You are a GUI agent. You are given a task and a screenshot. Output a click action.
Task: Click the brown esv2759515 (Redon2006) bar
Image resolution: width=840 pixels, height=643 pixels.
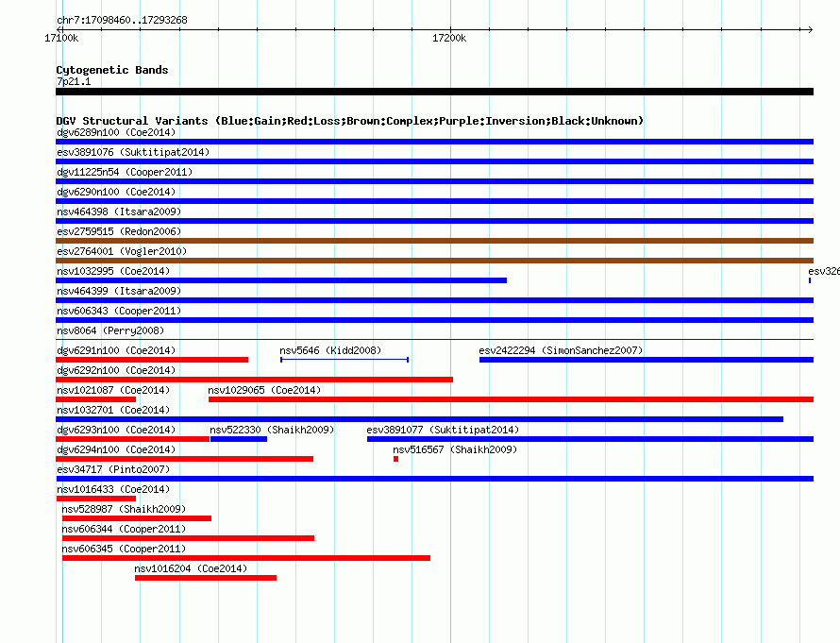(x=434, y=241)
